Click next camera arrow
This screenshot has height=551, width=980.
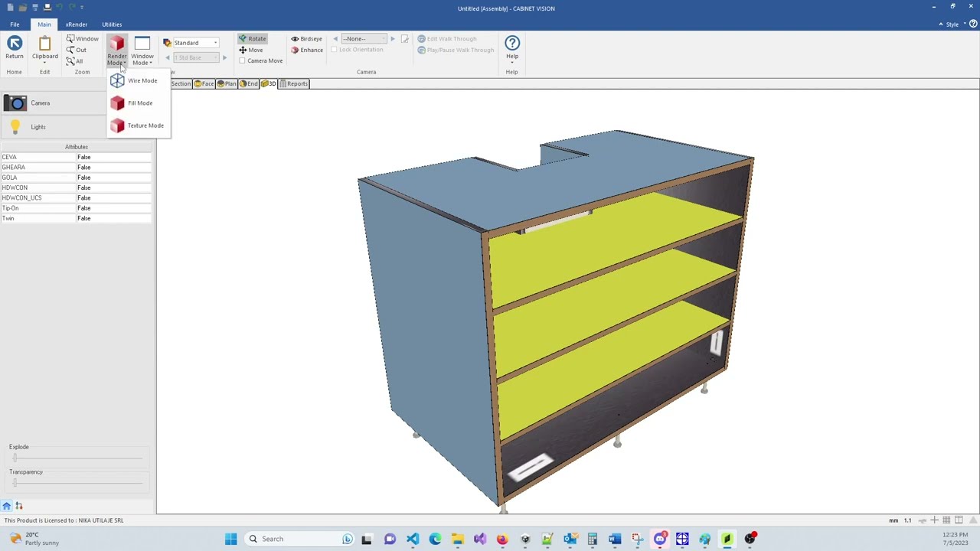point(393,39)
